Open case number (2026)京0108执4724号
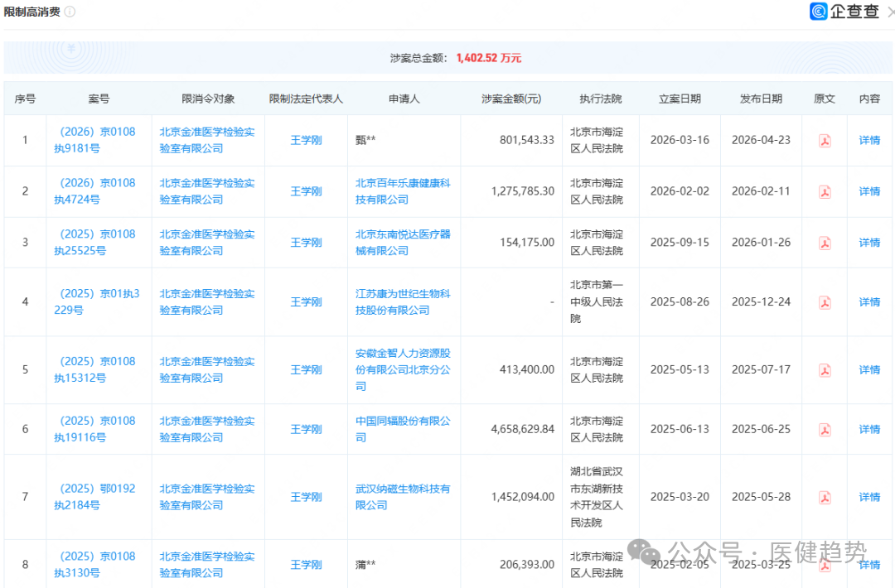 click(95, 191)
